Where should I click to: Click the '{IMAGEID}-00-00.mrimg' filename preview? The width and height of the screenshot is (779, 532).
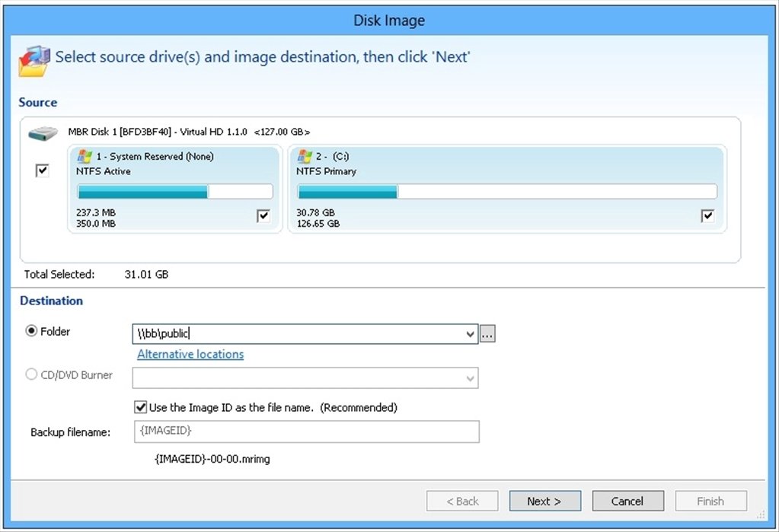tap(212, 459)
